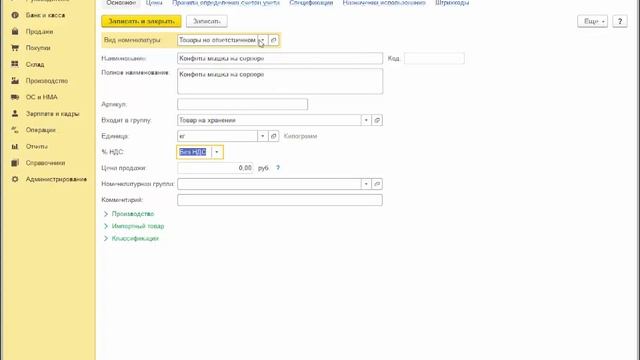640x360 pixels.
Task: Expand the Производство section
Action: tap(129, 214)
